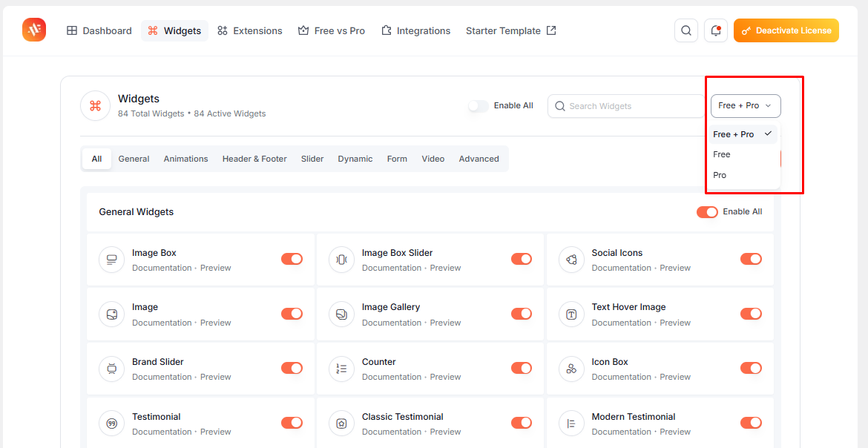The image size is (868, 448).
Task: Select the checked Free + Pro option
Action: (x=743, y=134)
